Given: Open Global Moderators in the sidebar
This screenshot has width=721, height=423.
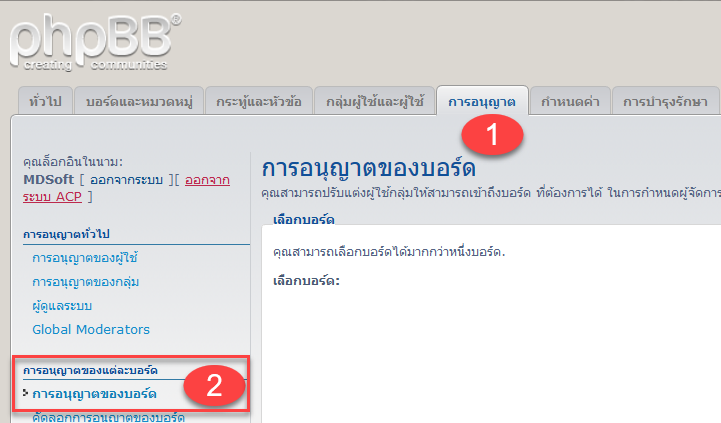Looking at the screenshot, I should click(x=91, y=329).
